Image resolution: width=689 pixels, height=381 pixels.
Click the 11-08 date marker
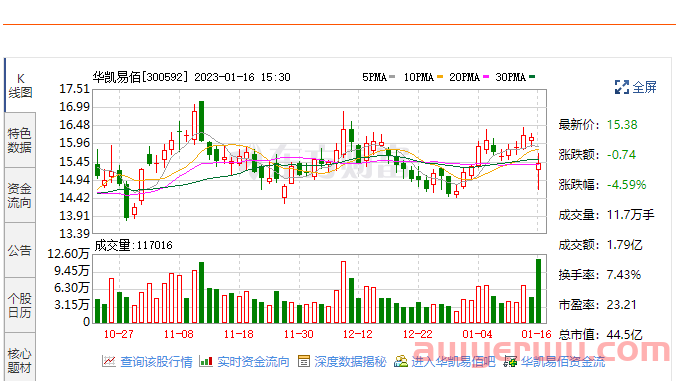[x=178, y=334]
